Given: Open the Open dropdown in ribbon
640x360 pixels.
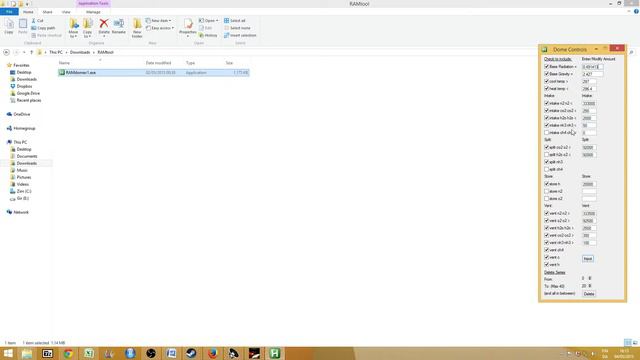Looking at the screenshot, I should click(x=209, y=20).
